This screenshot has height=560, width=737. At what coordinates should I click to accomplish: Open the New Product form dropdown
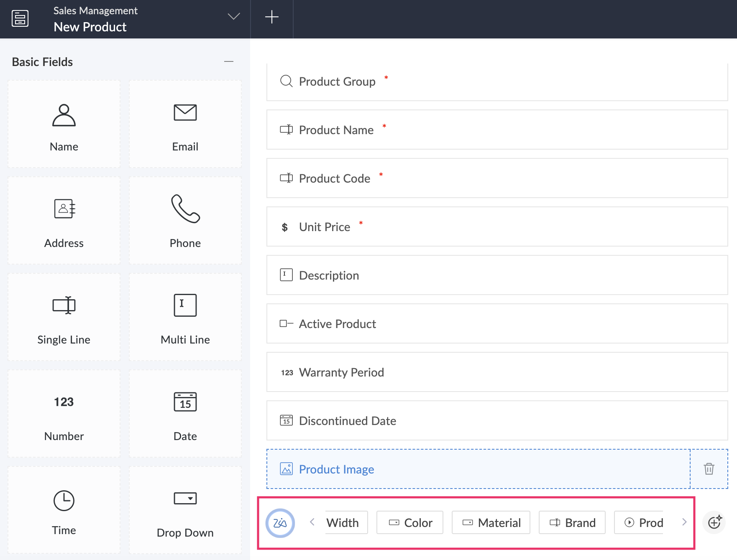[x=233, y=17]
